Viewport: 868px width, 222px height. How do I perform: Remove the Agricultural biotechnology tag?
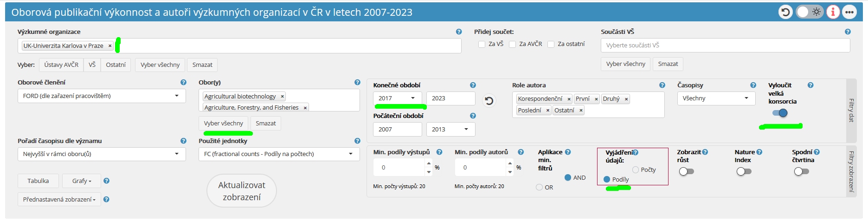(x=282, y=97)
